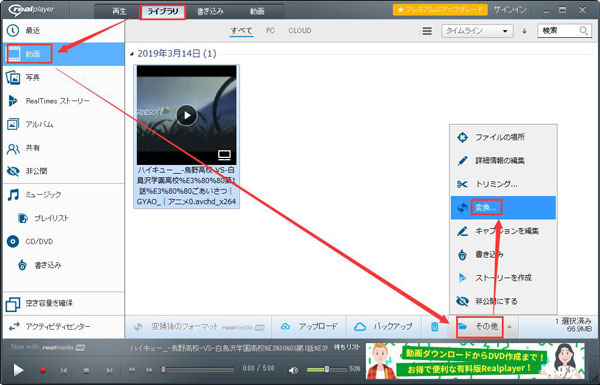Click the play button in player
The width and height of the screenshot is (600, 385).
click(x=18, y=370)
